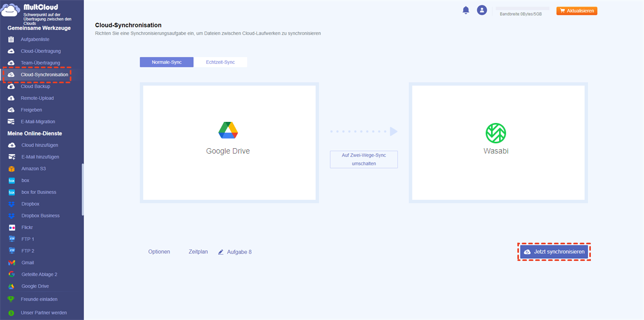
Task: Click the Cloud-Übertragung cloud icon
Action: pos(11,51)
